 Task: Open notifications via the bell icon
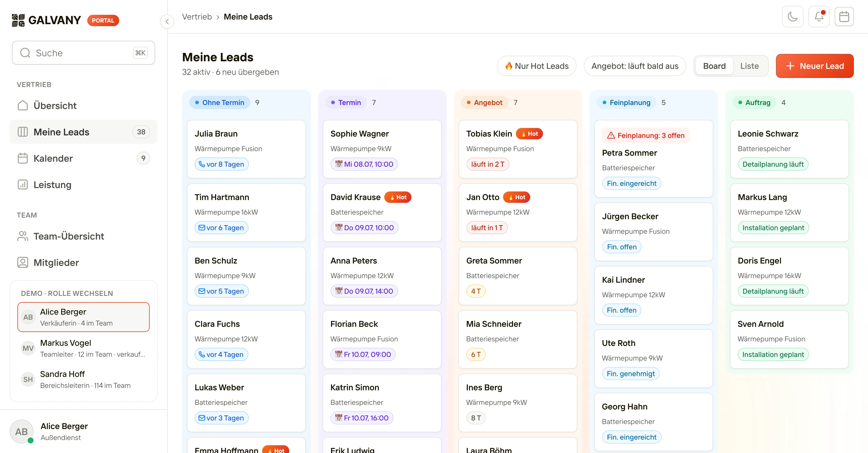click(x=819, y=17)
